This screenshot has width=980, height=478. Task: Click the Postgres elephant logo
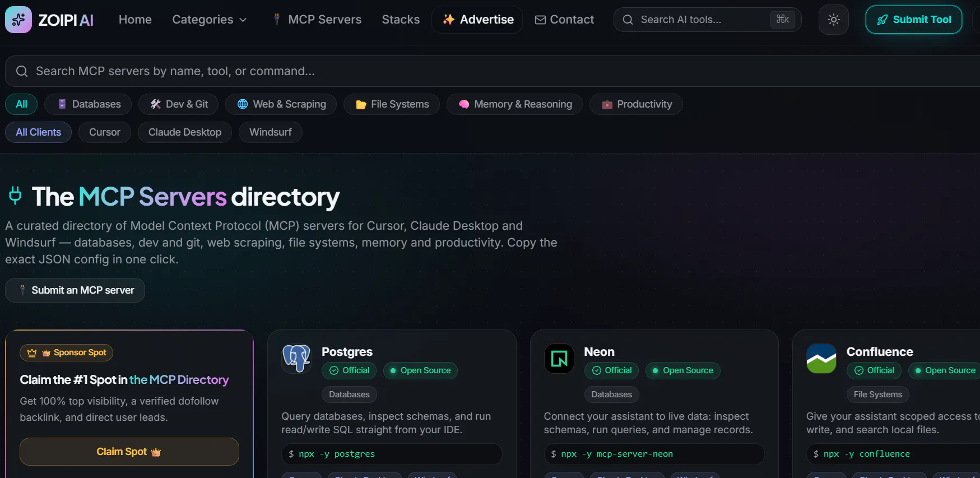(296, 359)
